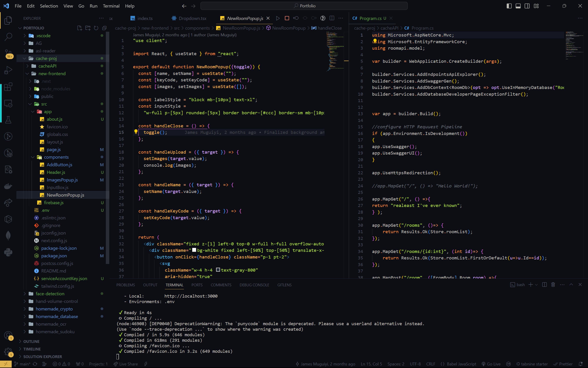The width and height of the screenshot is (588, 368).
Task: Click the text-gray-800 color swatch on line 36
Action: (x=218, y=270)
